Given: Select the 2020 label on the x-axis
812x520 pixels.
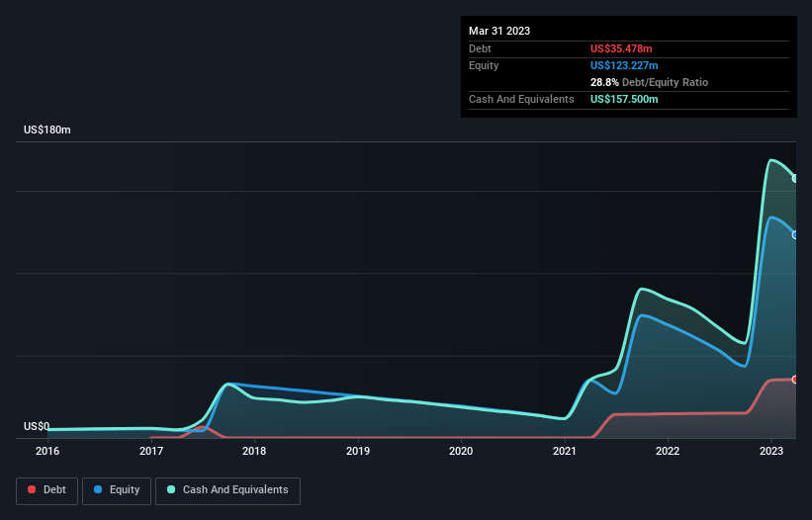Looking at the screenshot, I should [x=461, y=451].
